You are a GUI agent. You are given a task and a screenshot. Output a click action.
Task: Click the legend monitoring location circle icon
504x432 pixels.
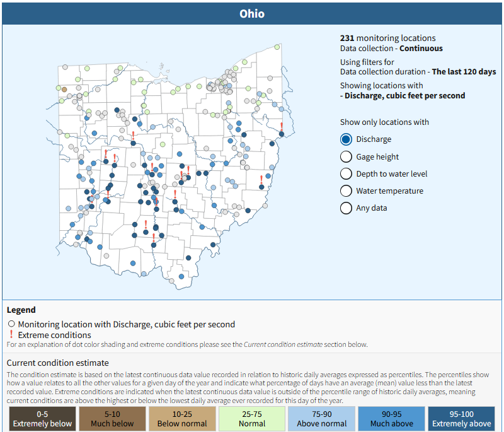point(11,324)
